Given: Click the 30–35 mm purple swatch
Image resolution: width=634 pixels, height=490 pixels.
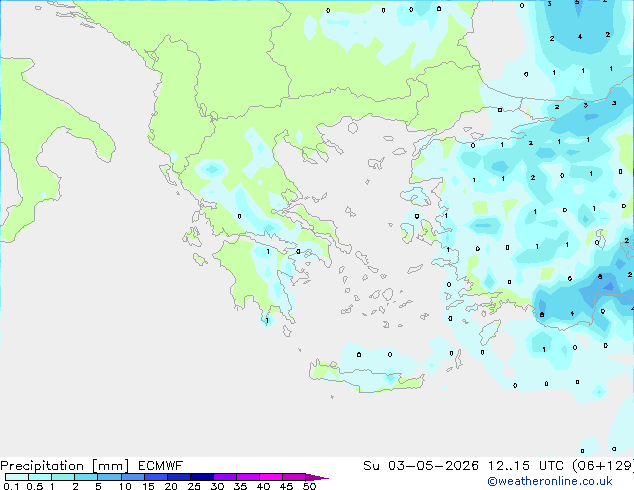Looking at the screenshot, I should 225,477.
